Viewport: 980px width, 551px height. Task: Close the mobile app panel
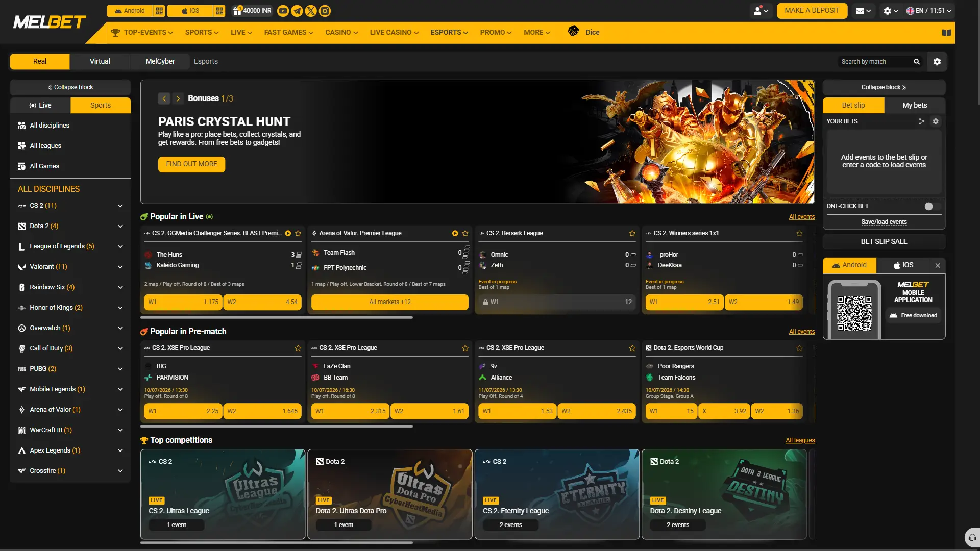point(938,265)
